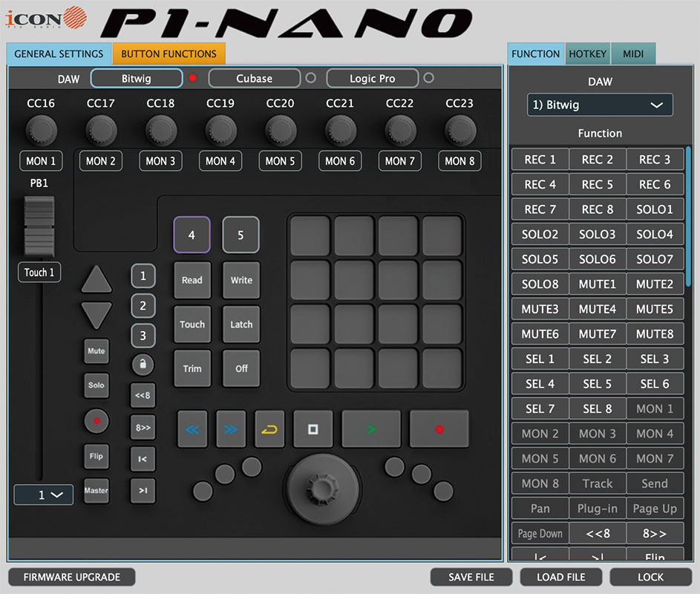Select the Read automation button
Viewport: 700px width, 594px height.
coord(192,280)
